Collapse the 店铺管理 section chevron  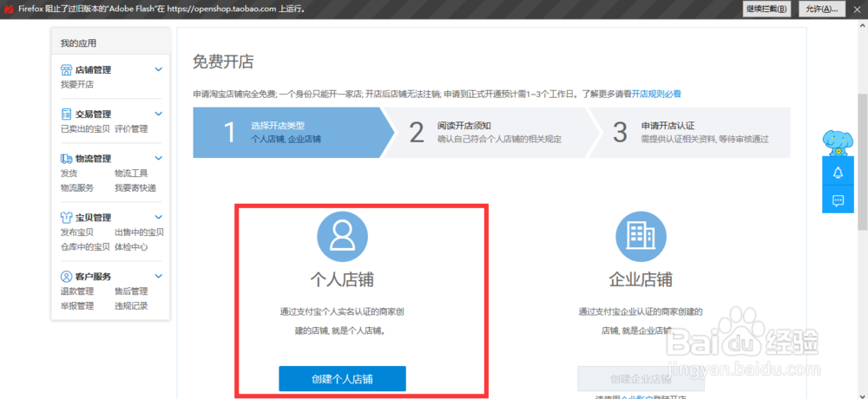pos(158,69)
